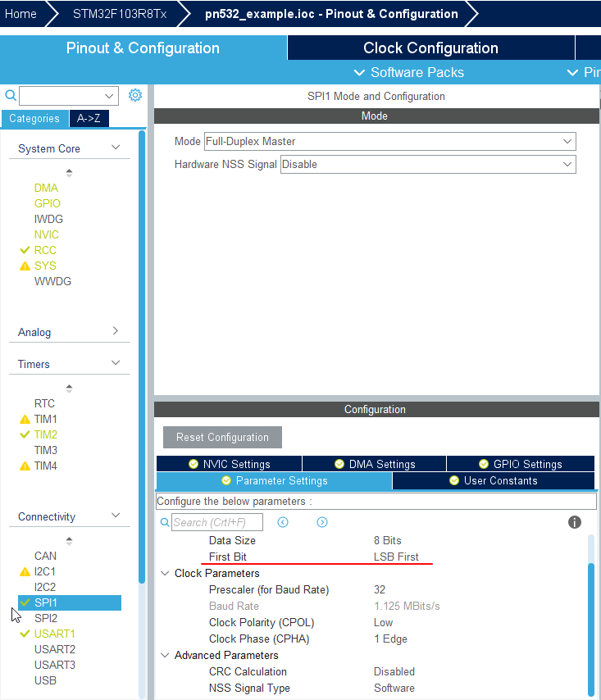Select GPIO in System Core
The height and width of the screenshot is (700, 601).
click(48, 203)
